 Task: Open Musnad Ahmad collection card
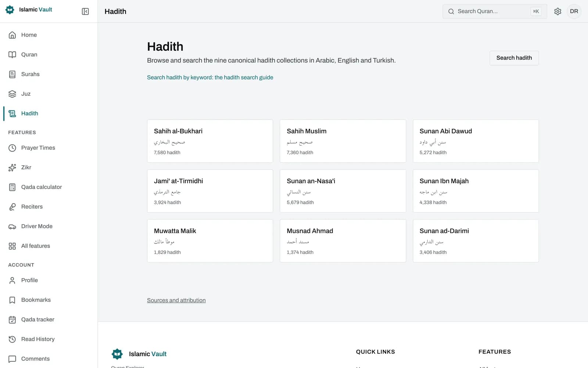343,241
